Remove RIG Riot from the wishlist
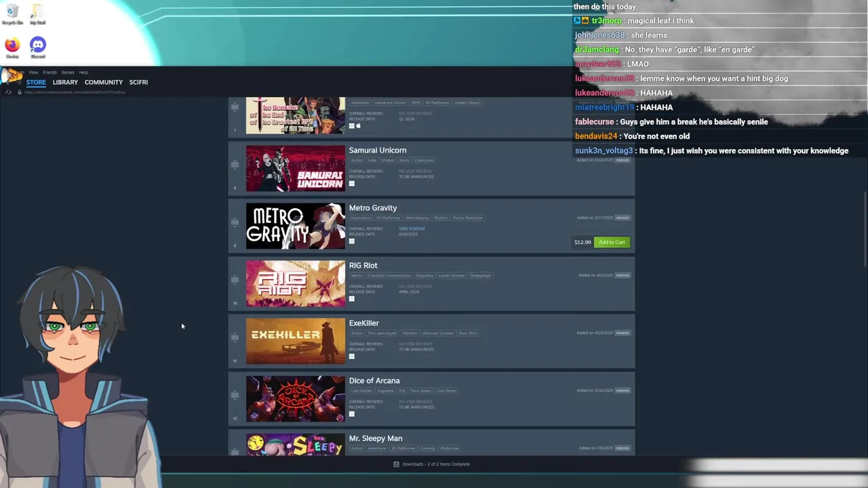Image resolution: width=868 pixels, height=488 pixels. [x=623, y=275]
